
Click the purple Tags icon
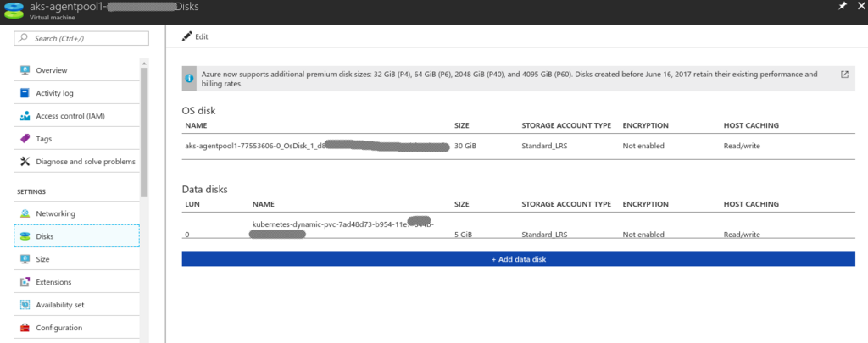coord(25,139)
